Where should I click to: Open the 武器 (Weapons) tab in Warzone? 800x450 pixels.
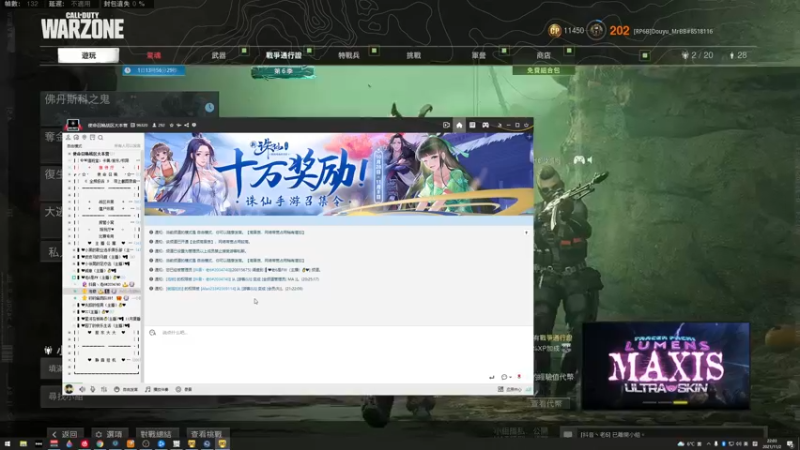(x=218, y=55)
